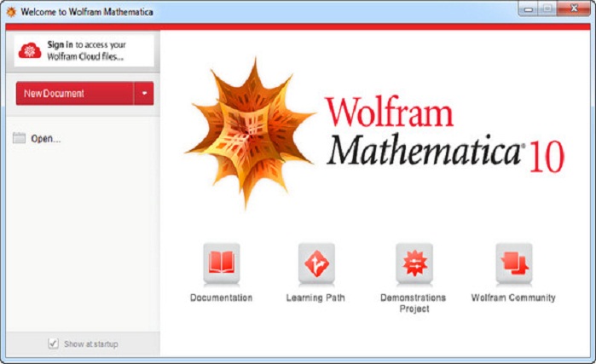
Task: Sign in to access Wolfram Cloud files
Action: coord(84,50)
